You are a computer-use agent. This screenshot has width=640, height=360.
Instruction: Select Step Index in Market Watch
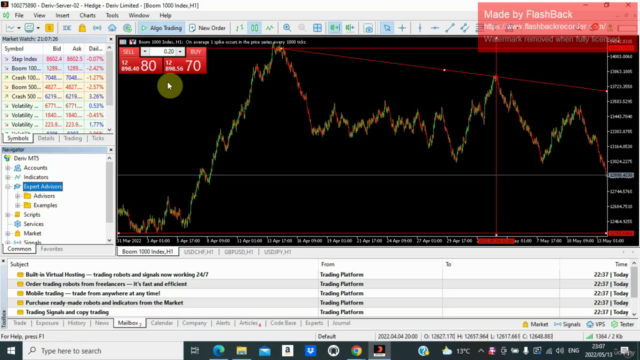point(53,59)
